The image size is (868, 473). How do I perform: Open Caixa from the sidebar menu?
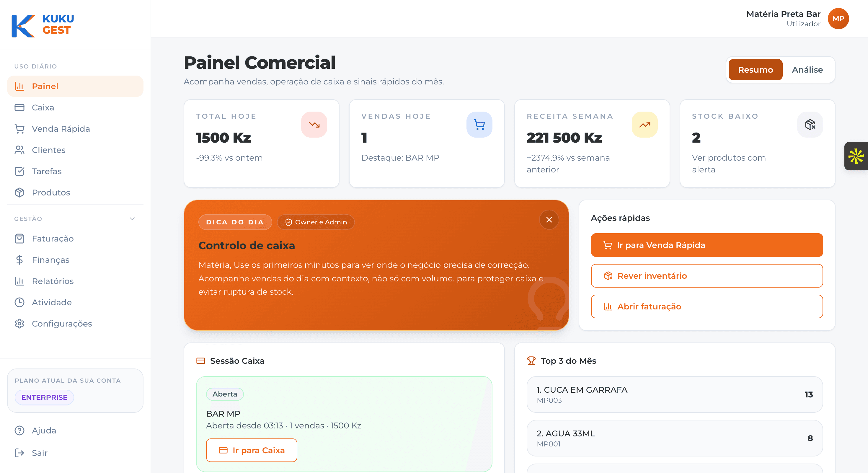43,107
